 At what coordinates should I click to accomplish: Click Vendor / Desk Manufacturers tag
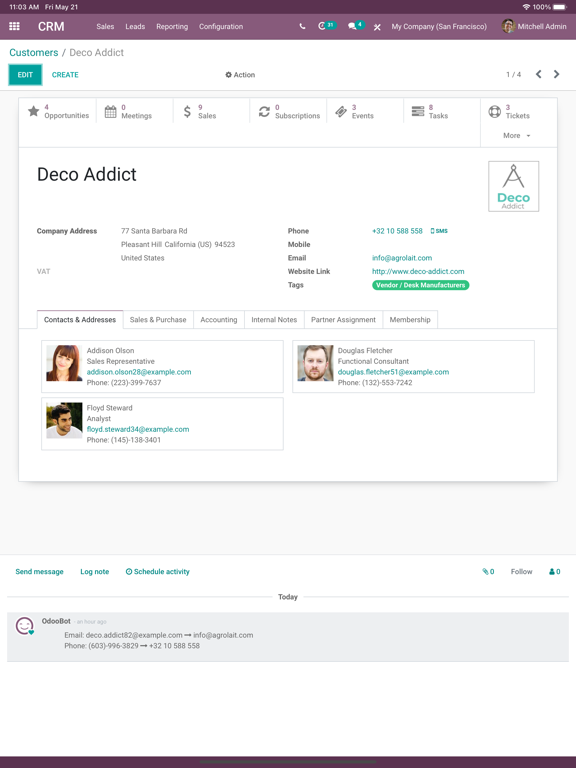(421, 285)
